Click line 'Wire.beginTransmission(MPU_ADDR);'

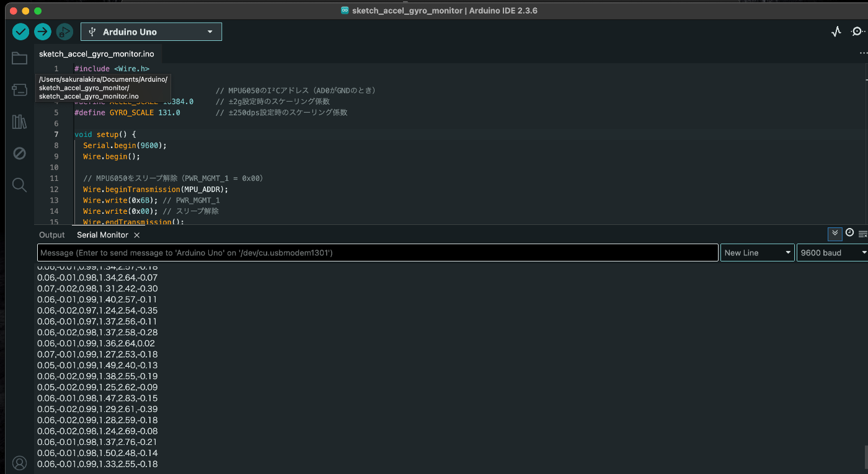pyautogui.click(x=156, y=190)
